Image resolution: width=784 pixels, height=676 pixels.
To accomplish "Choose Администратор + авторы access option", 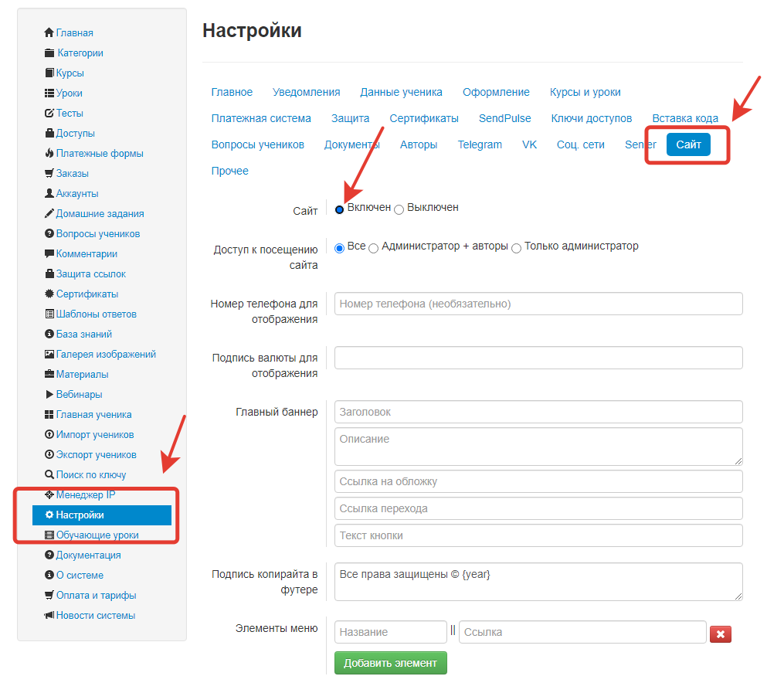I will click(374, 248).
